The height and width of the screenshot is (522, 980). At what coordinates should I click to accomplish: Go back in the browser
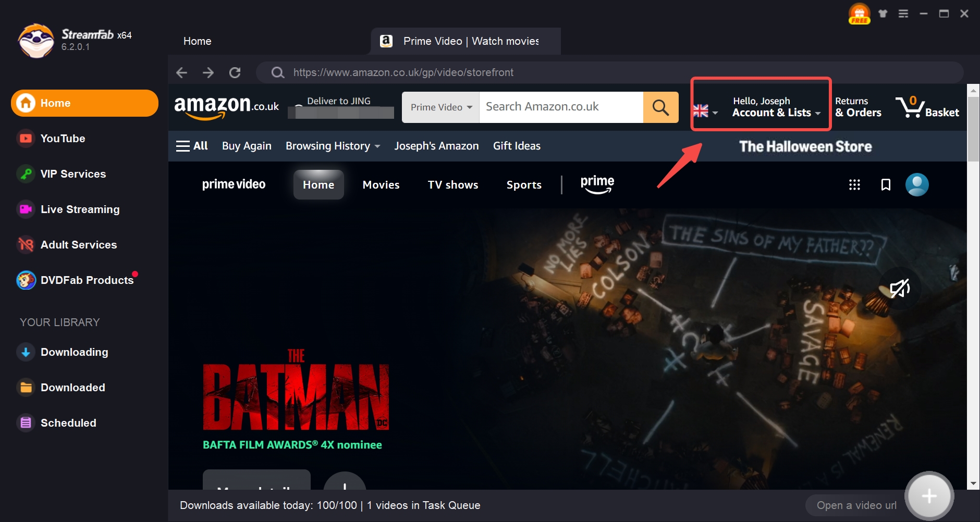(181, 72)
